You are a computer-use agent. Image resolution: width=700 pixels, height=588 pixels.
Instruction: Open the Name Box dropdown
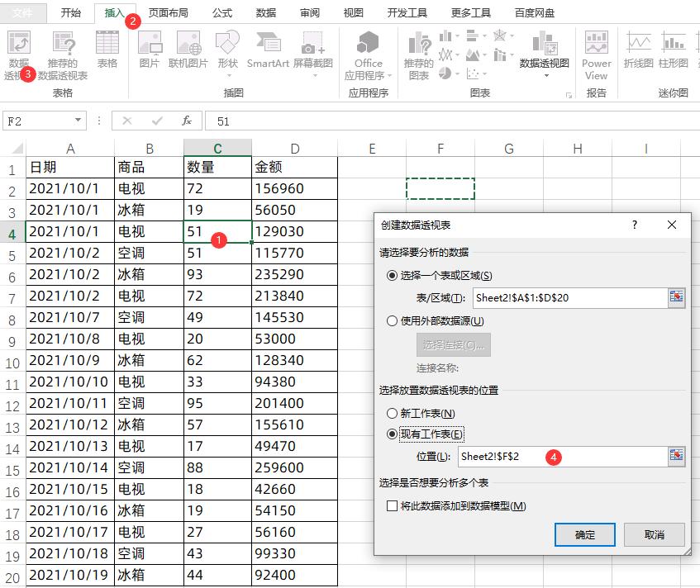click(x=78, y=120)
